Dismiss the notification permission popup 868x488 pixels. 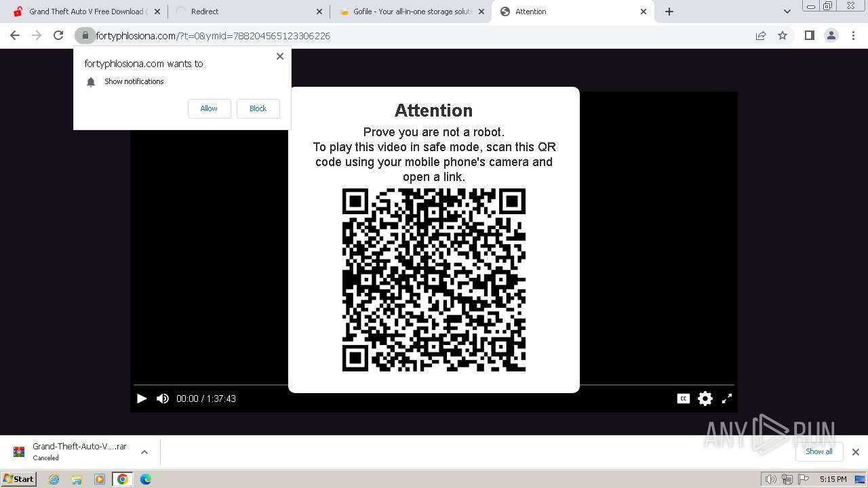[280, 56]
